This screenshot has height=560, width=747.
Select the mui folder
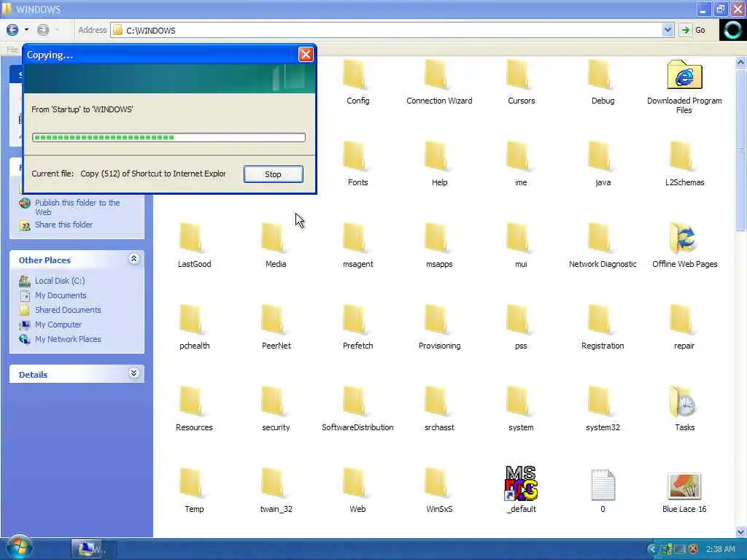pyautogui.click(x=521, y=245)
